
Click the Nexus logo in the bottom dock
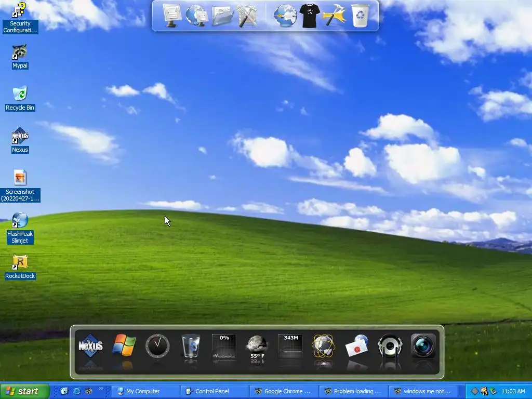click(x=90, y=345)
